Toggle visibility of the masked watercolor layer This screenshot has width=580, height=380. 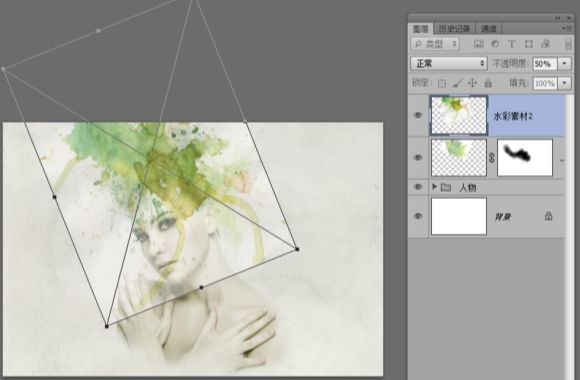click(x=418, y=158)
